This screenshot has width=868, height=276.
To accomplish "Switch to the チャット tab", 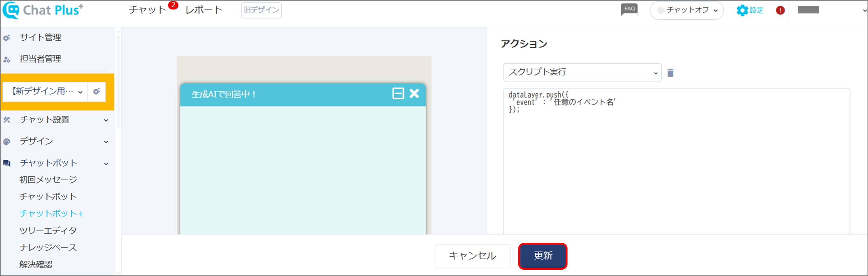I will tap(147, 10).
